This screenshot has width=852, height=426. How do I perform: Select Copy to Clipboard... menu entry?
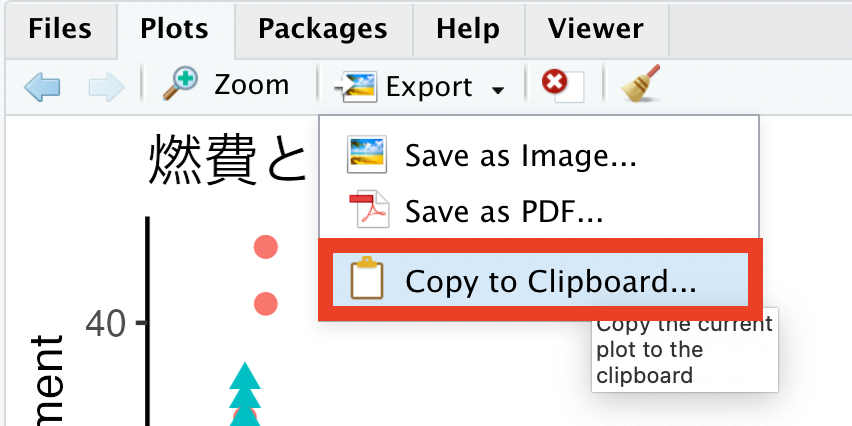coord(541,279)
